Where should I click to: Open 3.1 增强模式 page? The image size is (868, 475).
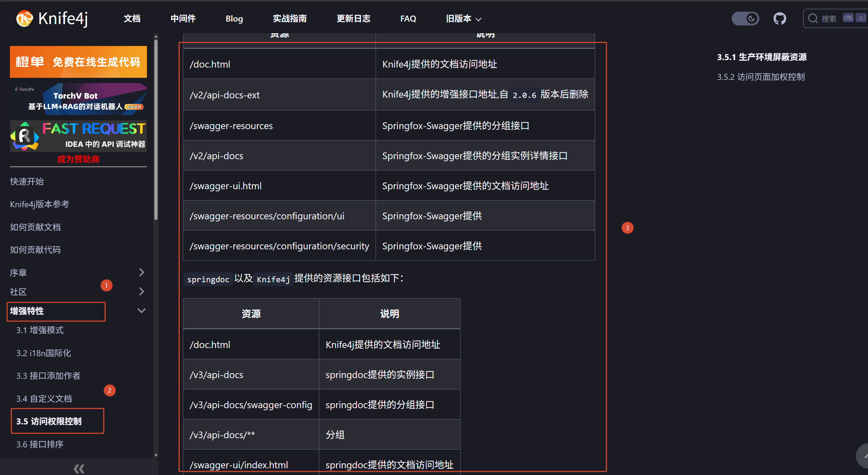click(40, 330)
